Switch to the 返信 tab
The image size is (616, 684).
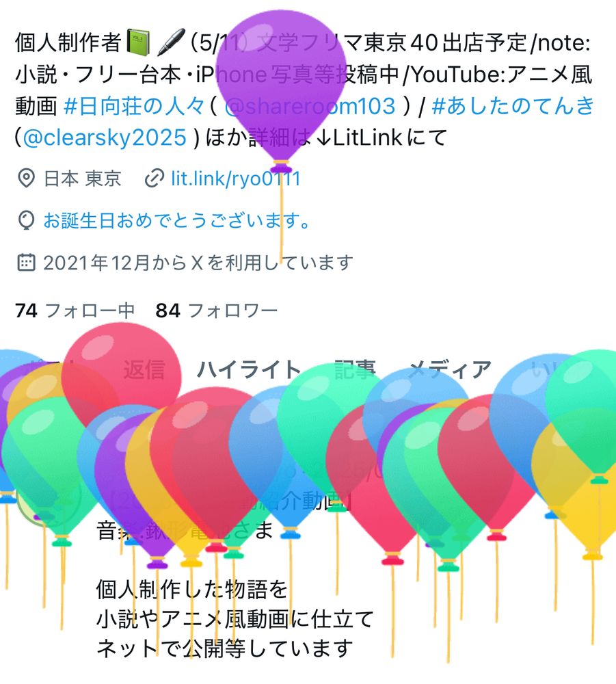point(144,370)
